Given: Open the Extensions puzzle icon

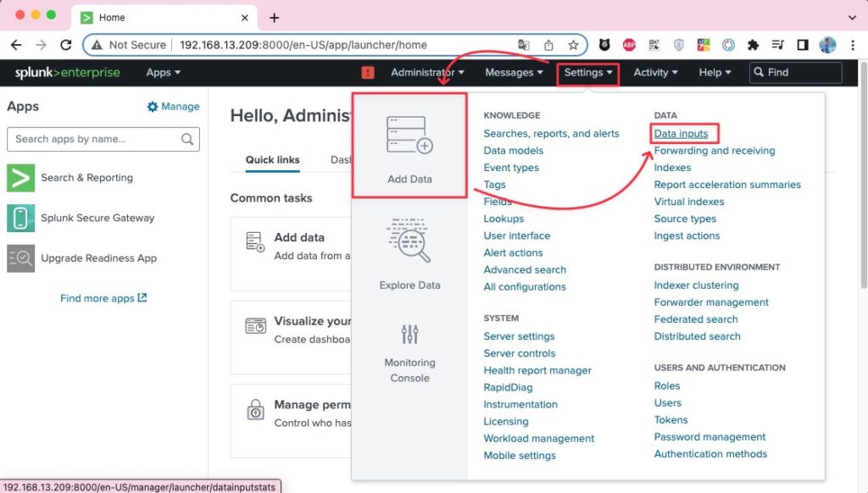Looking at the screenshot, I should (753, 45).
